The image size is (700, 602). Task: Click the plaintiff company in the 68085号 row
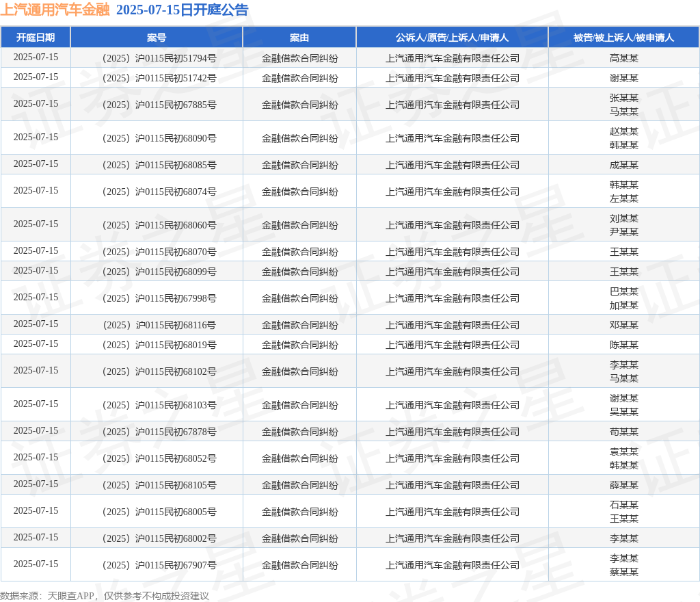coord(453,166)
